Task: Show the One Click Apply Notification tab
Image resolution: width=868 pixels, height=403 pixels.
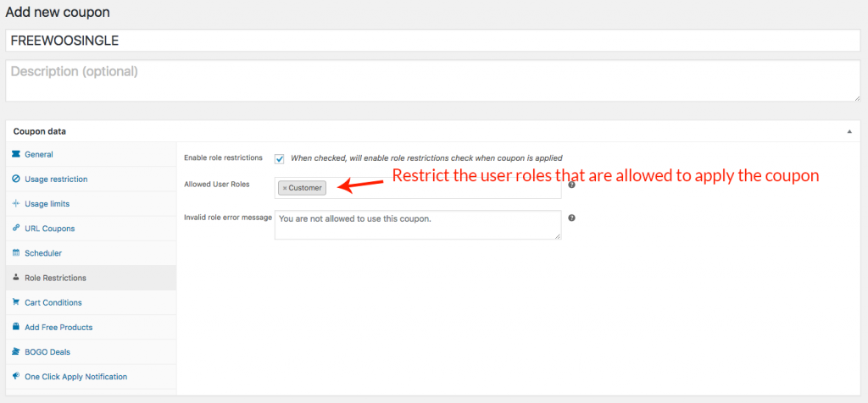Action: point(92,377)
